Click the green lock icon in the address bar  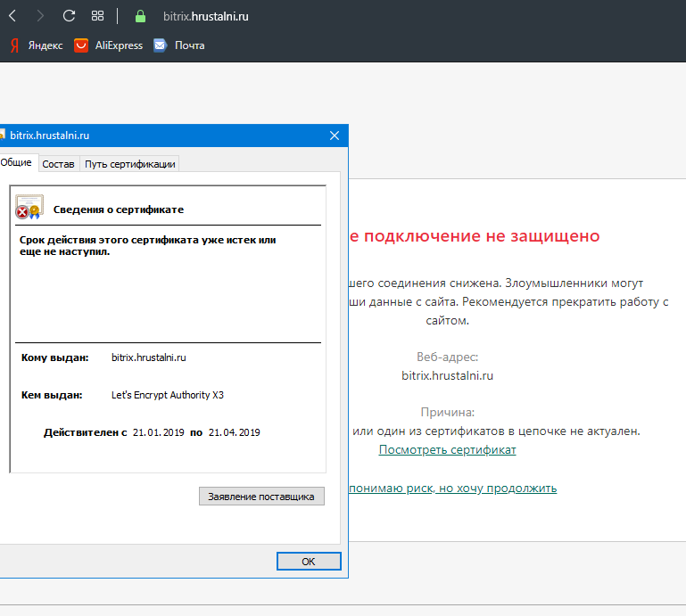click(139, 16)
